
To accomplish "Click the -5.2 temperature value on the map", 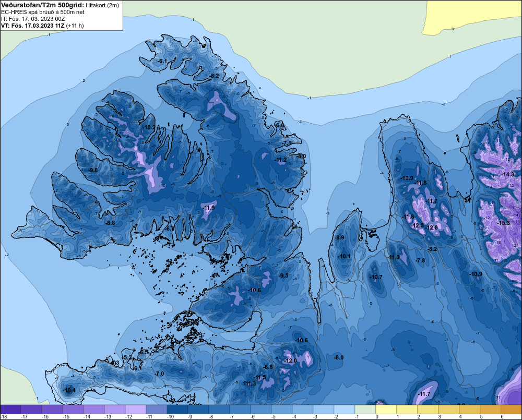I will click(127, 358).
